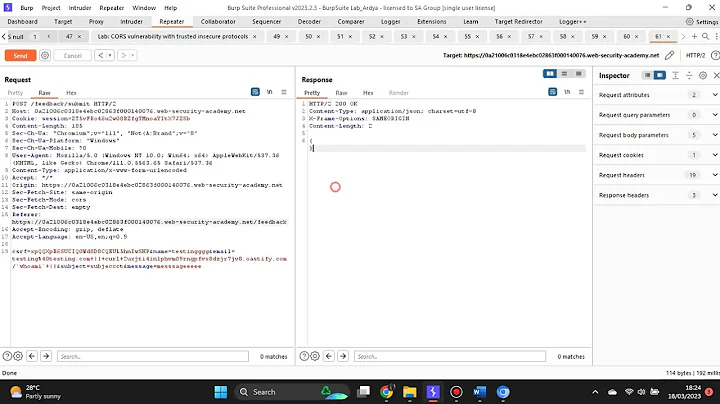Open the request pane options menu
This screenshot has width=720, height=404.
click(284, 92)
